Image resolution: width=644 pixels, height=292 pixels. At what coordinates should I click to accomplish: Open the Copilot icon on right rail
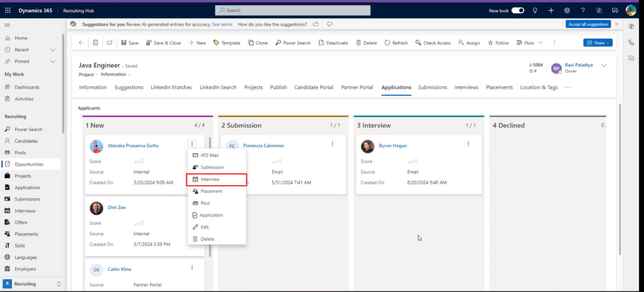pyautogui.click(x=631, y=26)
